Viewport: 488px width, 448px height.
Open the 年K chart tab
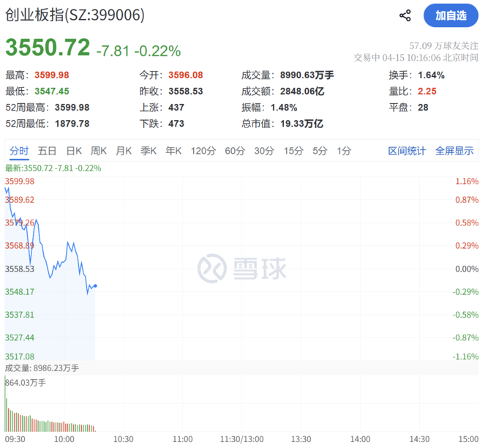(173, 151)
